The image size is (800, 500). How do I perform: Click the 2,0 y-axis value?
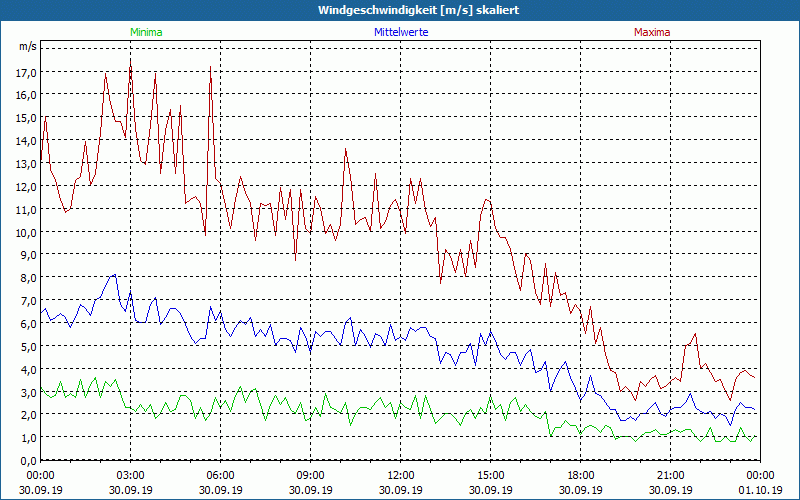[29, 416]
